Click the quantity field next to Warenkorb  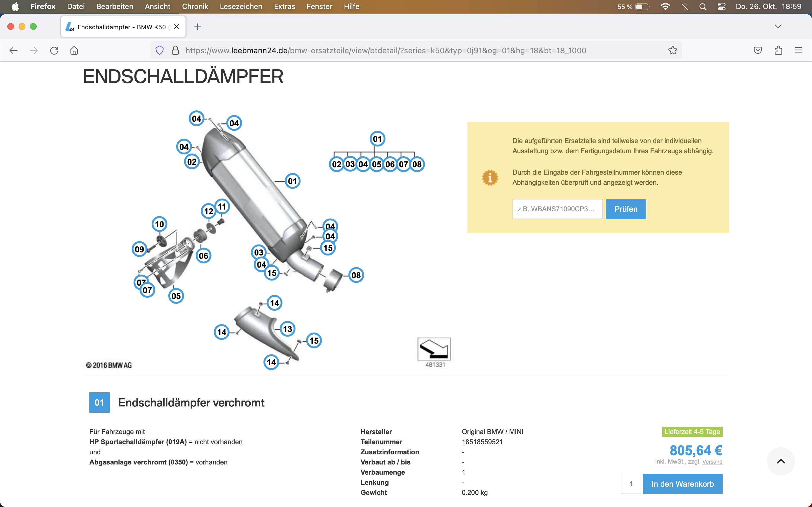coord(630,484)
